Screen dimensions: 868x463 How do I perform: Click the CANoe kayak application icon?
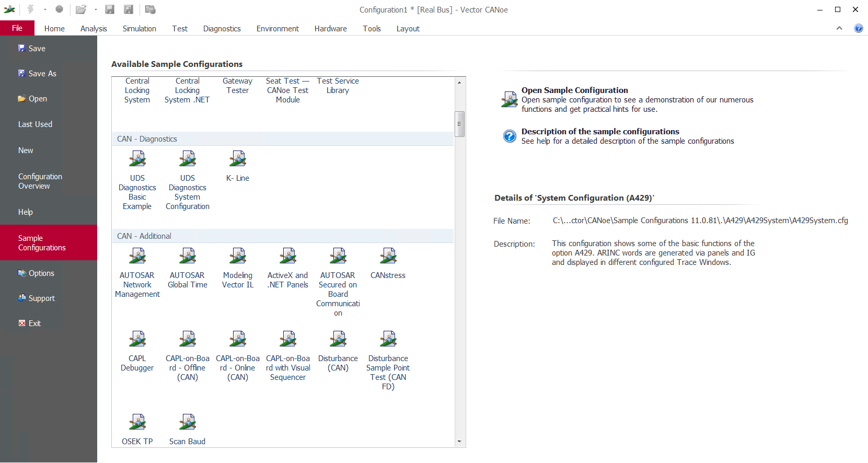click(9, 9)
